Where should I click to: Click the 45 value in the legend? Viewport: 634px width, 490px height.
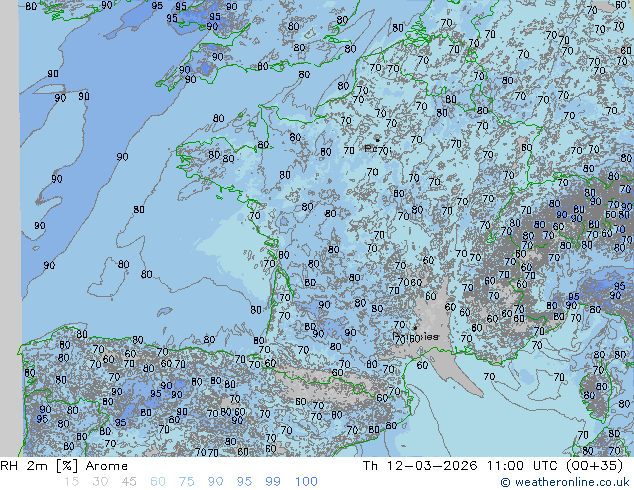point(129,482)
